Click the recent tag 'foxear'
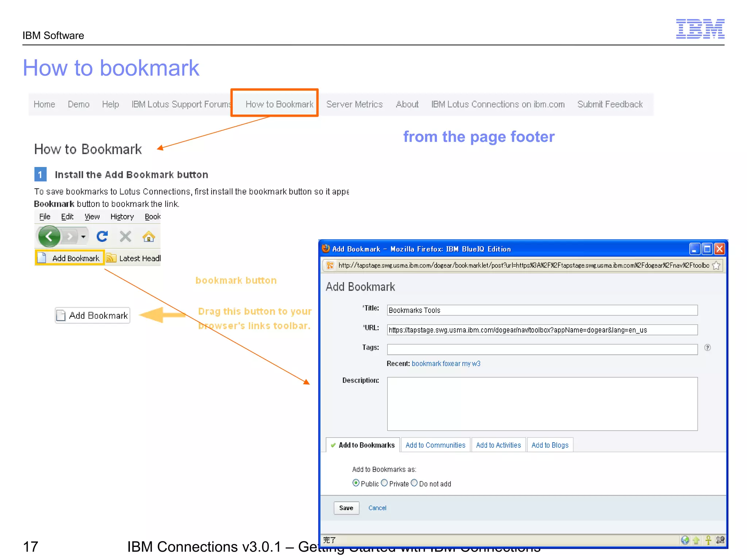Image resolution: width=747 pixels, height=560 pixels. point(452,363)
